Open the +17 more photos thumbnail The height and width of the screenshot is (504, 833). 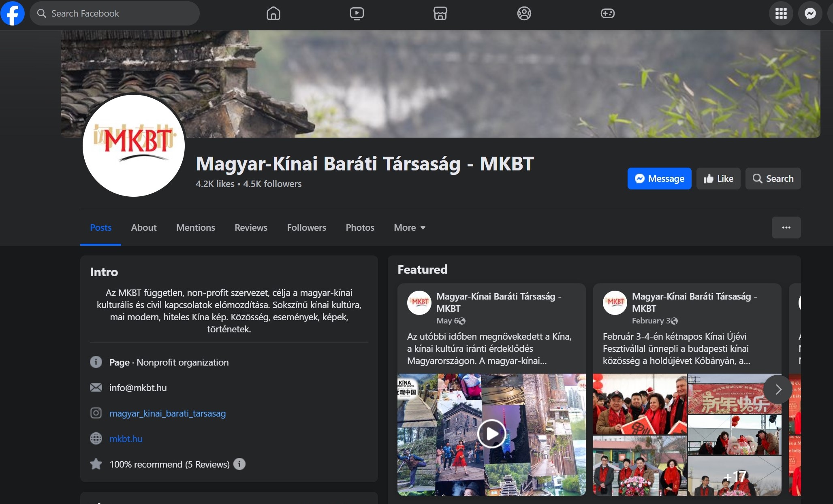click(x=735, y=476)
